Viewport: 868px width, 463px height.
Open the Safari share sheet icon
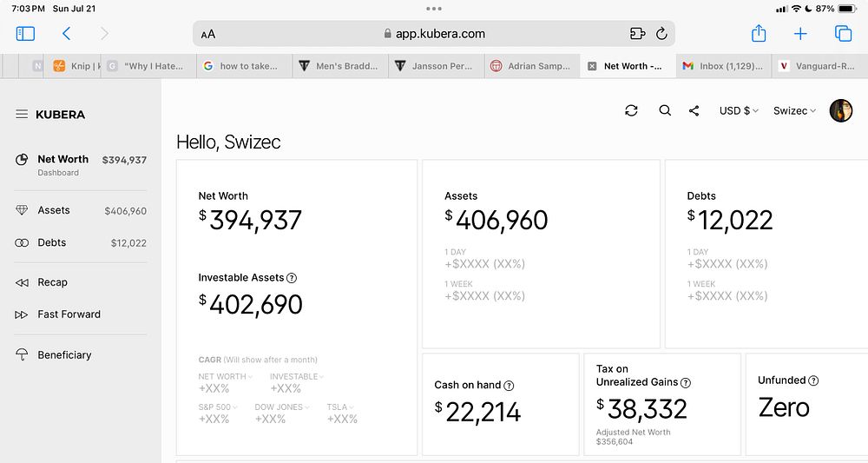pos(759,33)
